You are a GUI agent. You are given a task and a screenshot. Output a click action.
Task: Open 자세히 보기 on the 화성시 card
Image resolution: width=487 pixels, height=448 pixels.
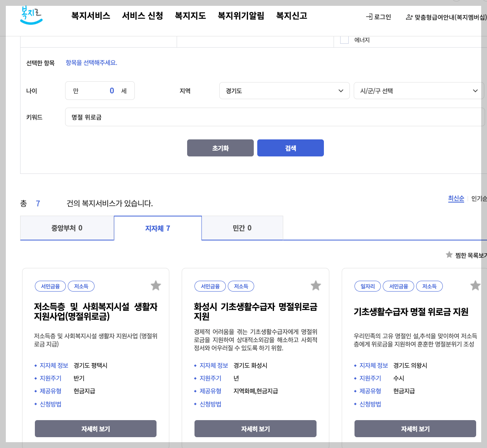click(x=255, y=429)
